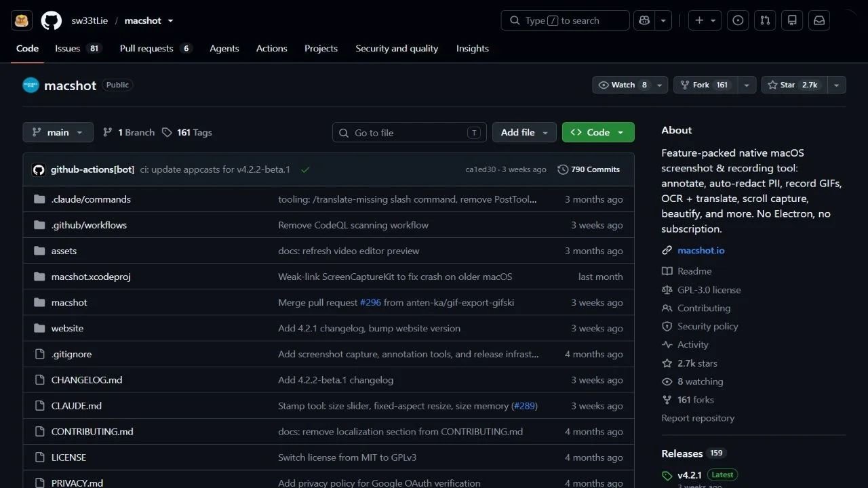Open the Pull requests shortcut icon in header
868x488 pixels.
(x=765, y=20)
